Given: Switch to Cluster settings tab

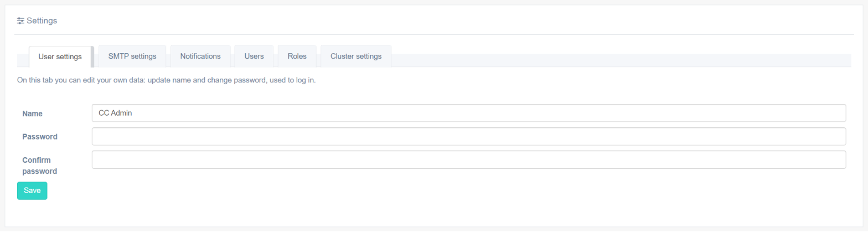Looking at the screenshot, I should pos(356,56).
